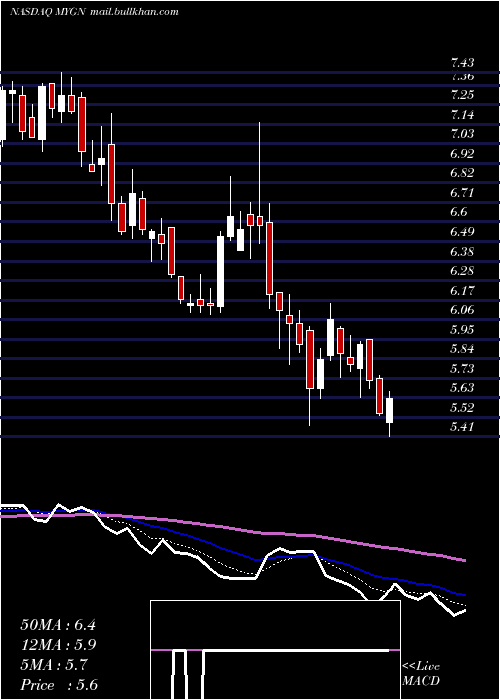Click the 7.14 price axis label

[462, 115]
